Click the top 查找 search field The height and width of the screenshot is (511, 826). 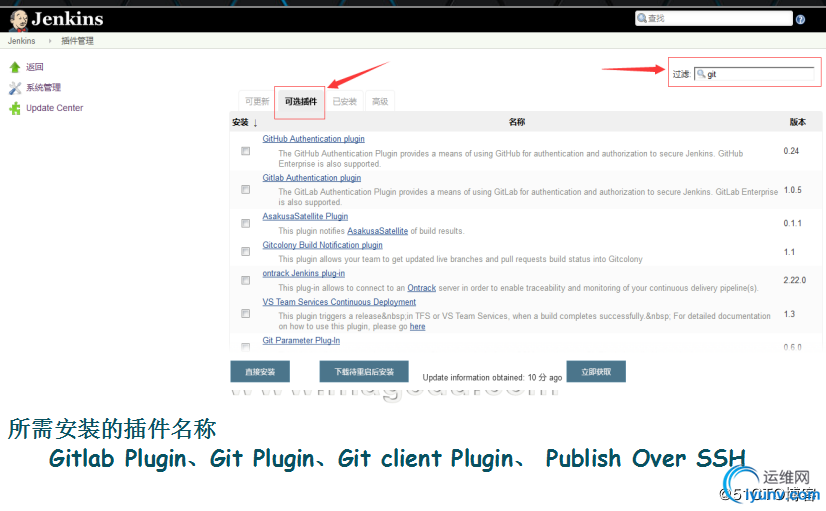(x=714, y=18)
